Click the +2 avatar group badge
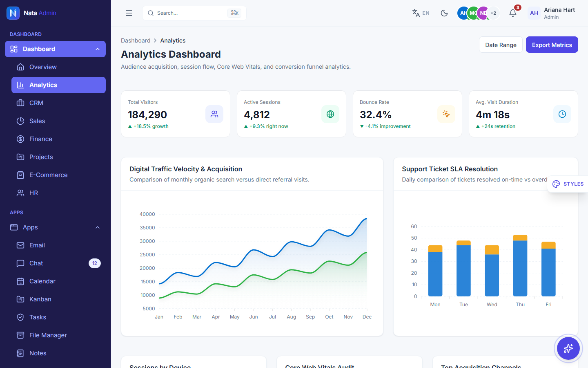588x368 pixels. tap(493, 13)
